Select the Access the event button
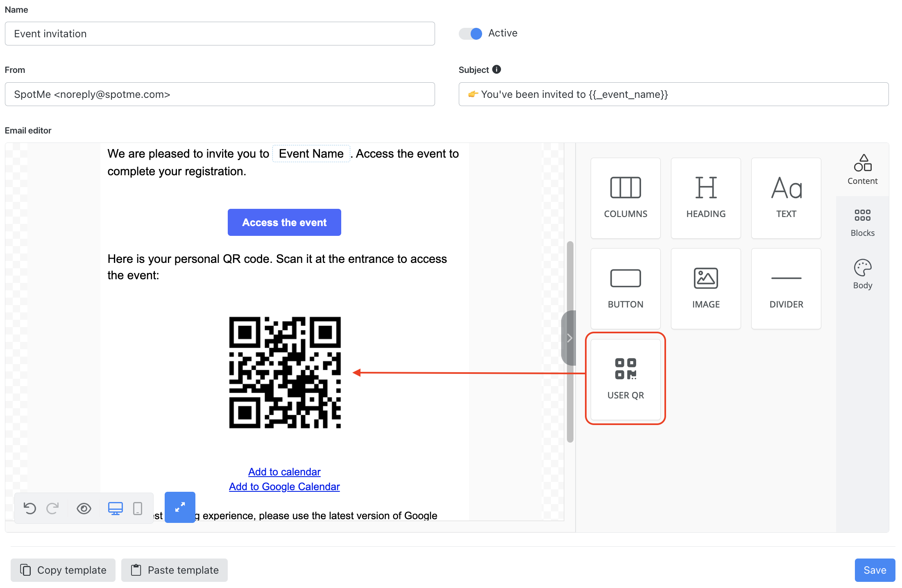The height and width of the screenshot is (588, 902). point(284,222)
